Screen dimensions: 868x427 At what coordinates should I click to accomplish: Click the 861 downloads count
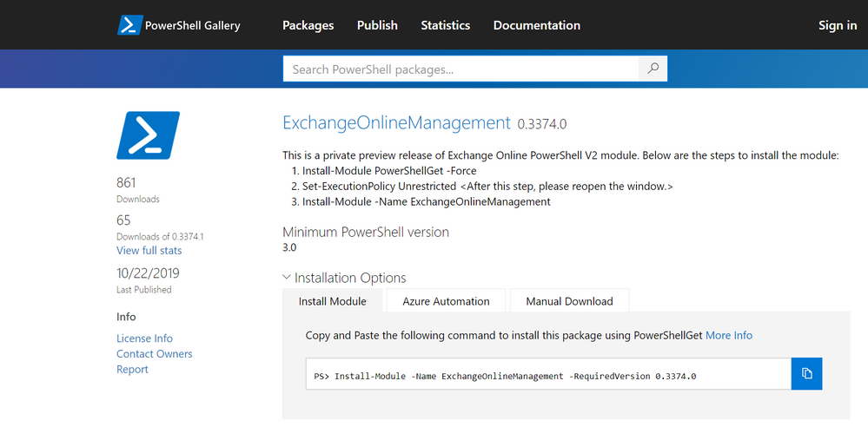(126, 183)
